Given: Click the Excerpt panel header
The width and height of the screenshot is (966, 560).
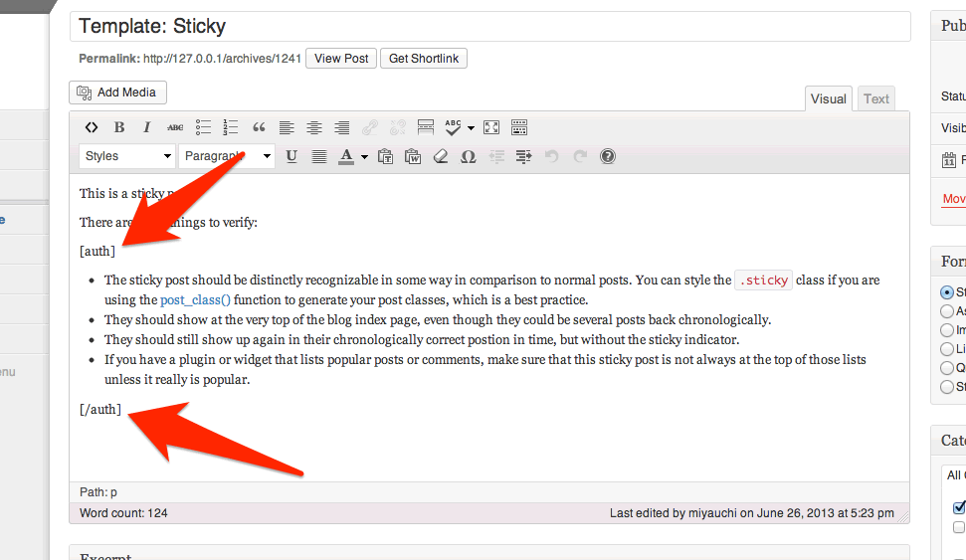Looking at the screenshot, I should (x=489, y=554).
